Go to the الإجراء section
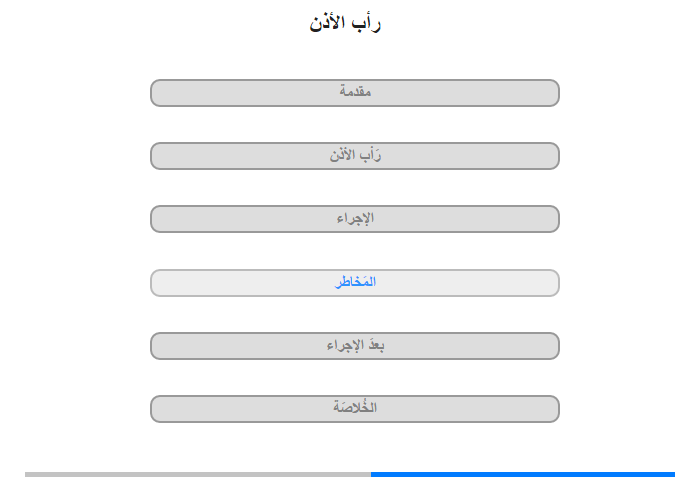 point(354,219)
